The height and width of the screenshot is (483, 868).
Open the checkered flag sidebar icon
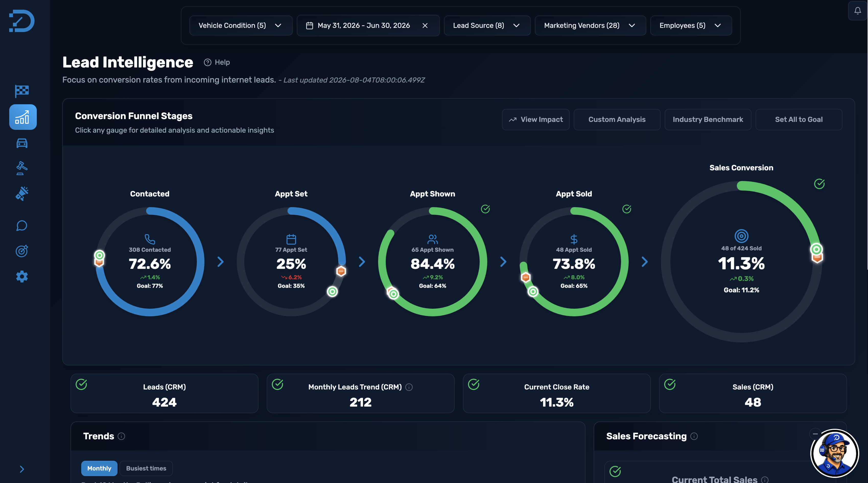pyautogui.click(x=22, y=91)
